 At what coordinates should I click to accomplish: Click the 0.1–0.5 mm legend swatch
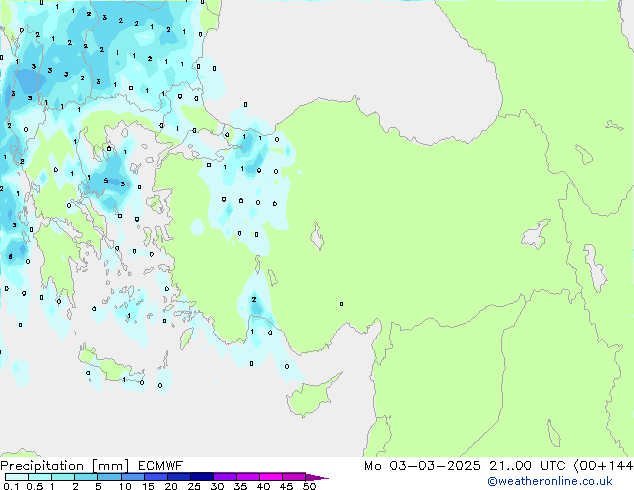click(x=17, y=477)
